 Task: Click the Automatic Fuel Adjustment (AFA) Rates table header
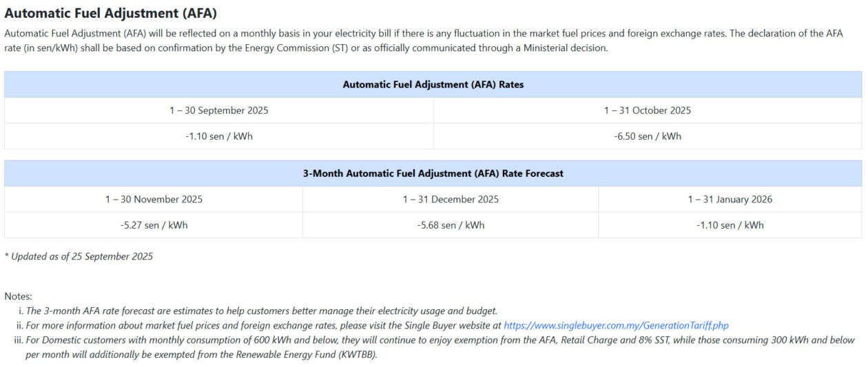click(433, 85)
